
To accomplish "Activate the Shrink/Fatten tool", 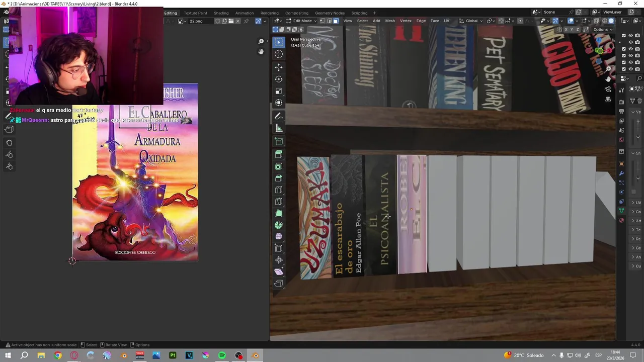I will 279,260.
